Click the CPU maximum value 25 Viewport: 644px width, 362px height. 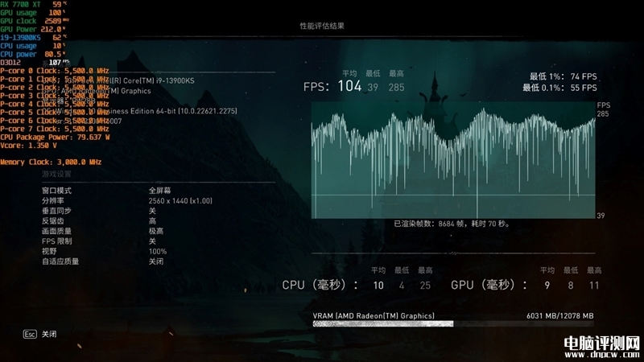(x=425, y=286)
